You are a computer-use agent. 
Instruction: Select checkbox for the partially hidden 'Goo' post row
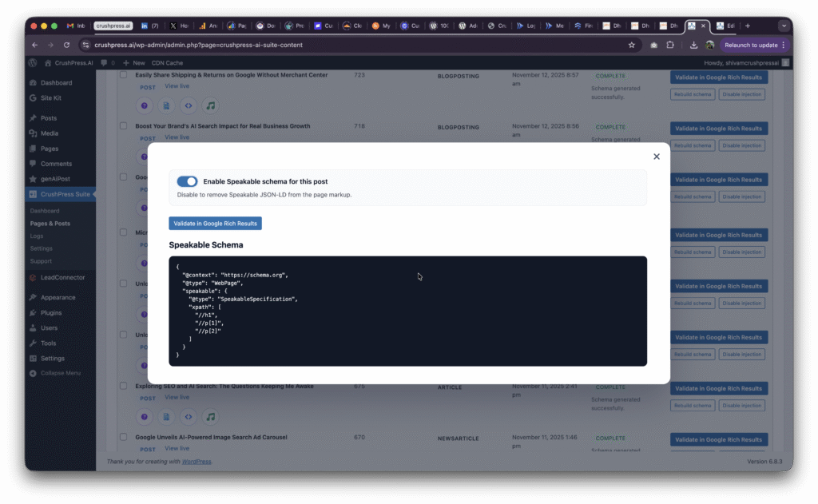click(x=123, y=177)
